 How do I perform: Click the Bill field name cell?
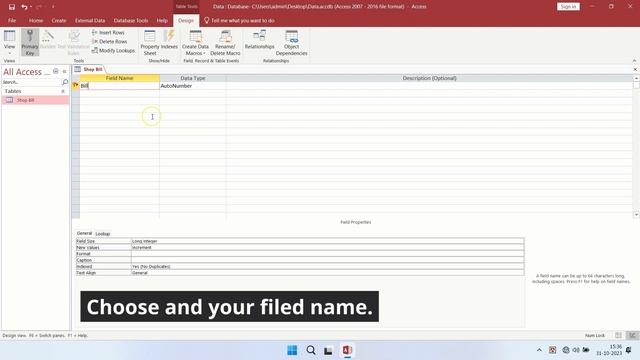[120, 86]
